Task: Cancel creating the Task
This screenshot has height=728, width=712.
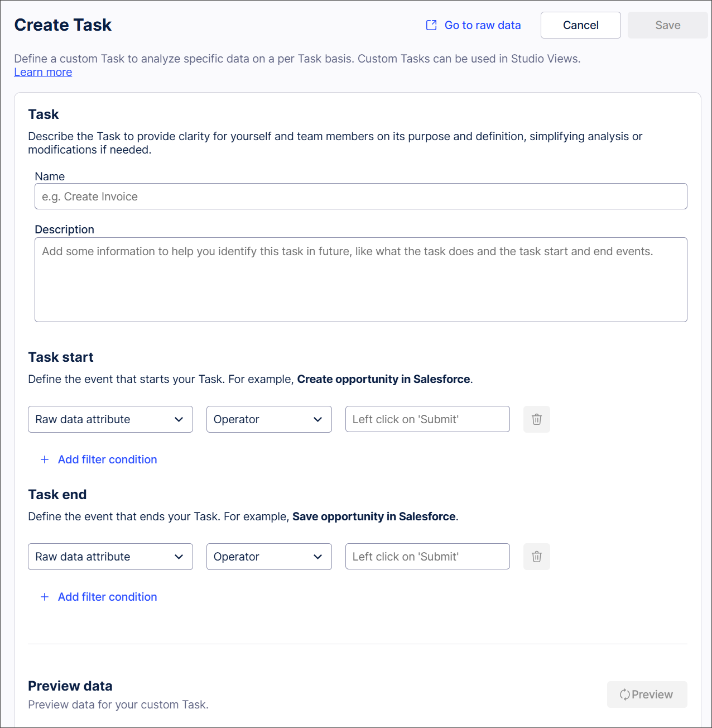Action: click(580, 25)
